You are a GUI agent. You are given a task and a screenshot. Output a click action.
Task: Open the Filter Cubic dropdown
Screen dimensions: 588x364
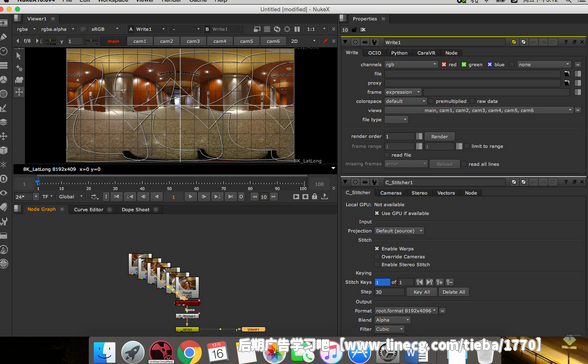(x=389, y=329)
